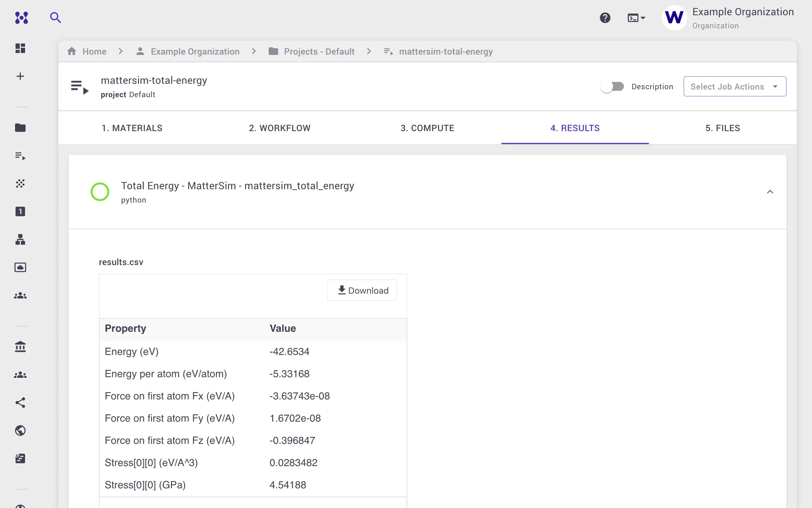Image resolution: width=812 pixels, height=508 pixels.
Task: Click the sidebar share icon
Action: click(20, 403)
